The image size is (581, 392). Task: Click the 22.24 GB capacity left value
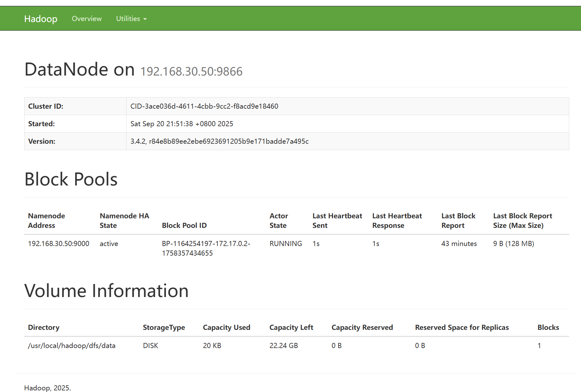(283, 345)
